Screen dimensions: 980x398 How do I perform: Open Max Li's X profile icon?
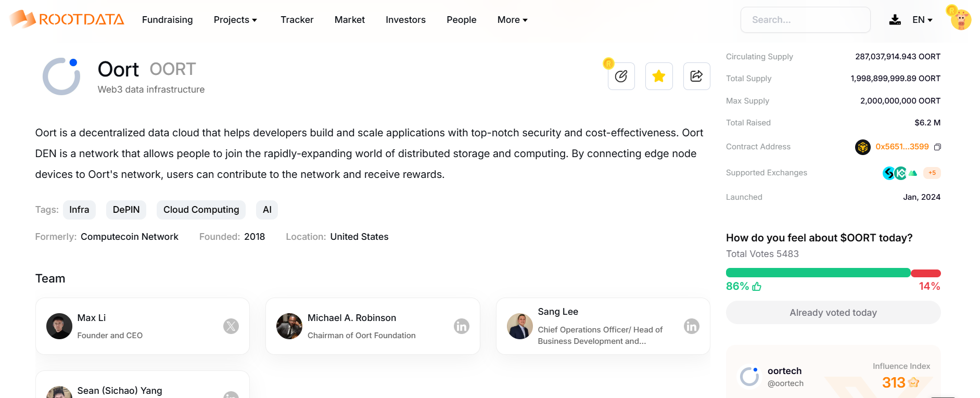(231, 326)
